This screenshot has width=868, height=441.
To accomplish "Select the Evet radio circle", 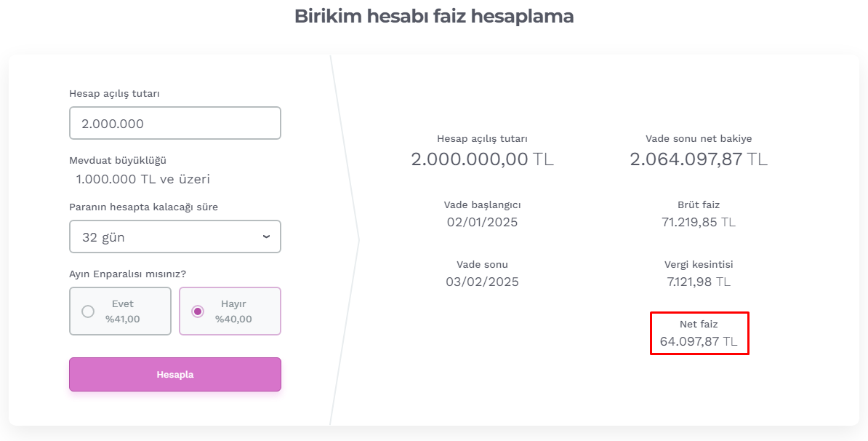I will [x=88, y=311].
